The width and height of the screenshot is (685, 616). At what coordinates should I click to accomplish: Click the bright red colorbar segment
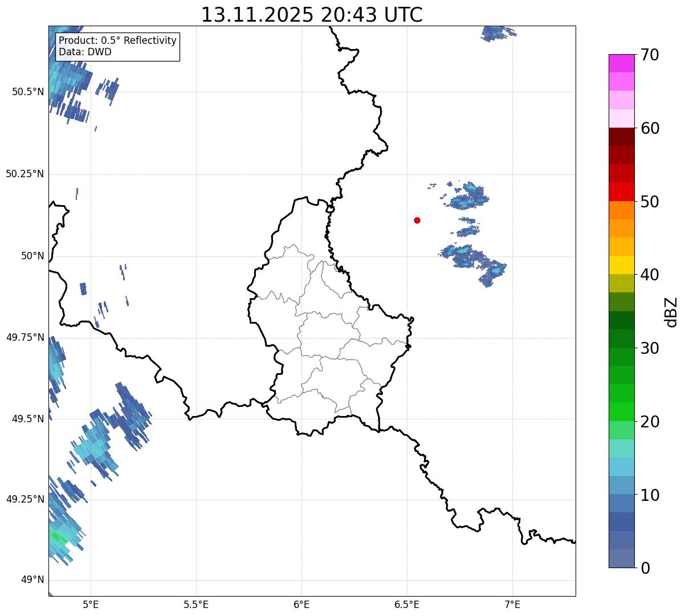[x=621, y=192]
